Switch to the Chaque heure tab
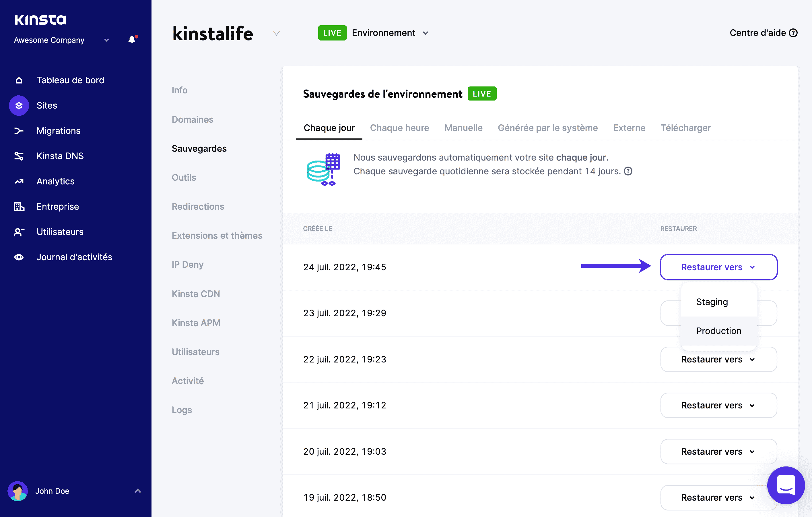This screenshot has height=517, width=812. pos(400,128)
